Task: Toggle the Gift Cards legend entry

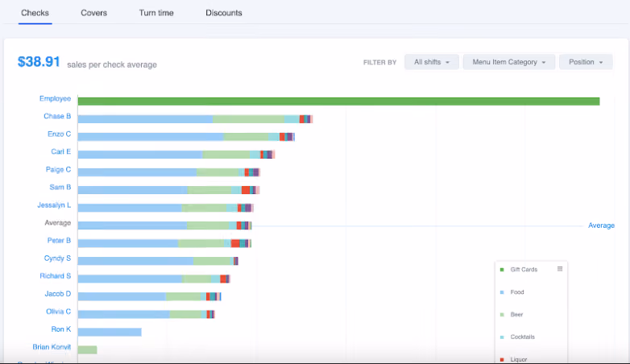Action: [518, 270]
